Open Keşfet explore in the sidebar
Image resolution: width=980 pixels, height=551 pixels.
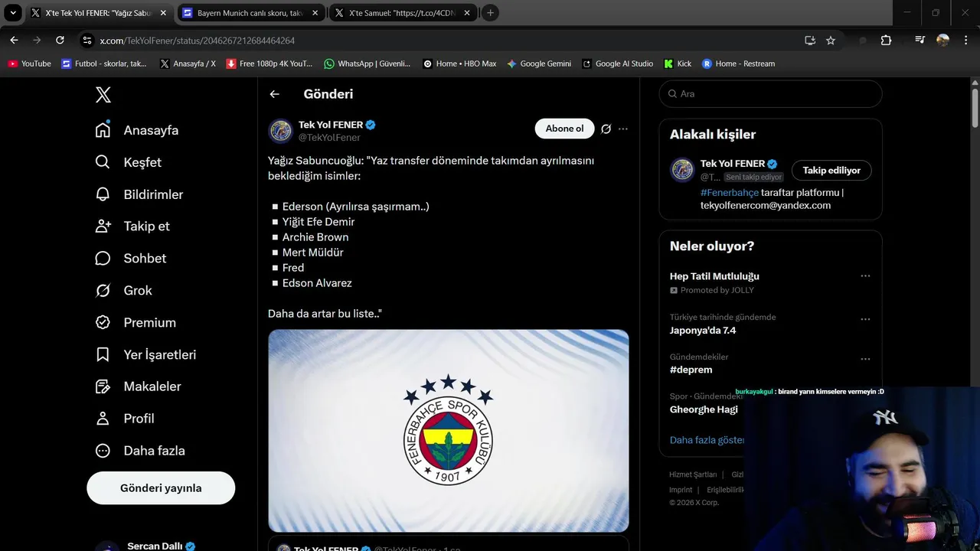[129, 162]
